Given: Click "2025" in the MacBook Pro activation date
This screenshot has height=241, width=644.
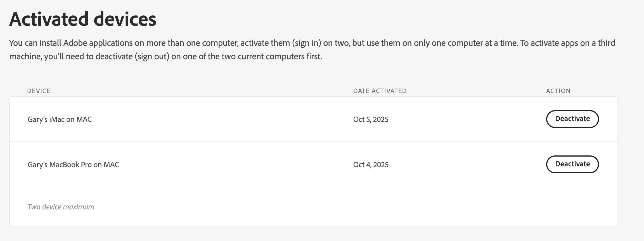Looking at the screenshot, I should tap(380, 165).
